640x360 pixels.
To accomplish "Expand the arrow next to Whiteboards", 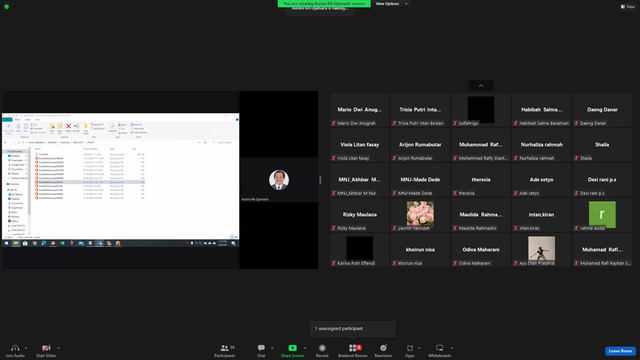I will point(452,348).
